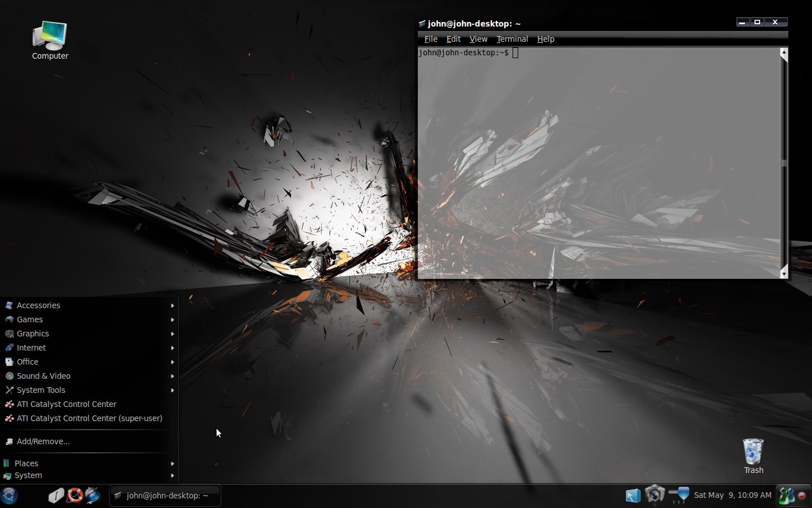Open Add/Remove... from the menu

[89, 441]
